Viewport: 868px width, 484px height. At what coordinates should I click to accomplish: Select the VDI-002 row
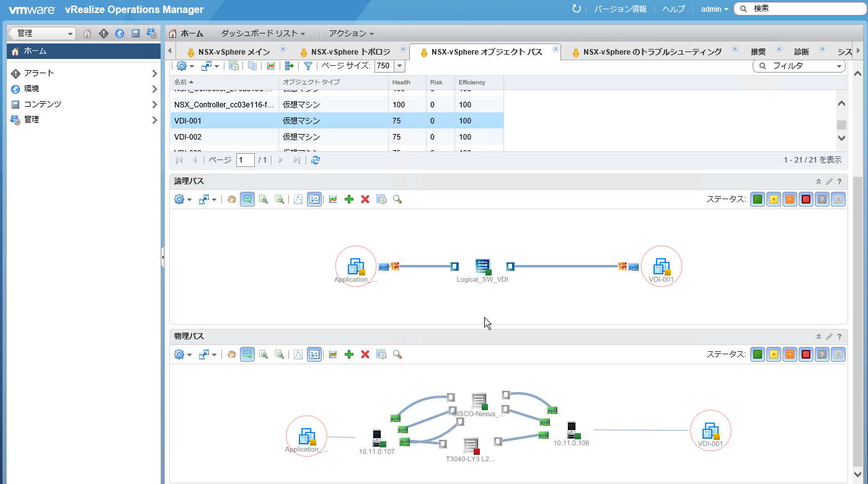coord(337,137)
